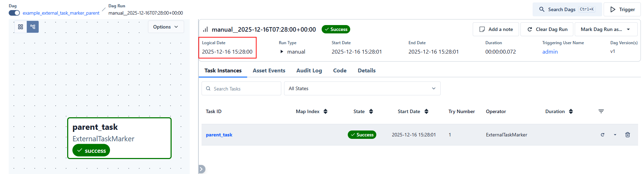Click the Trigger play icon

click(x=613, y=9)
